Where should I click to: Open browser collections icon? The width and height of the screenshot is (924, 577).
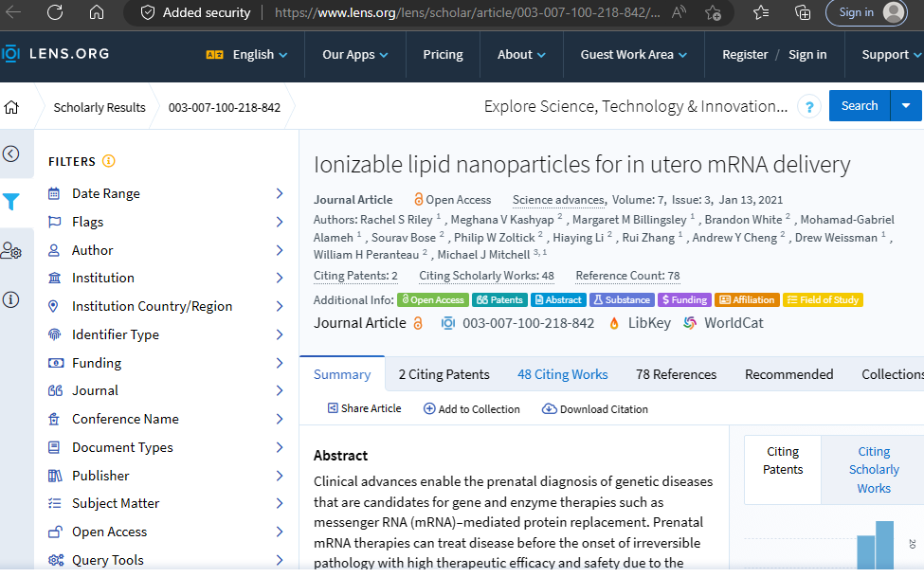[803, 12]
